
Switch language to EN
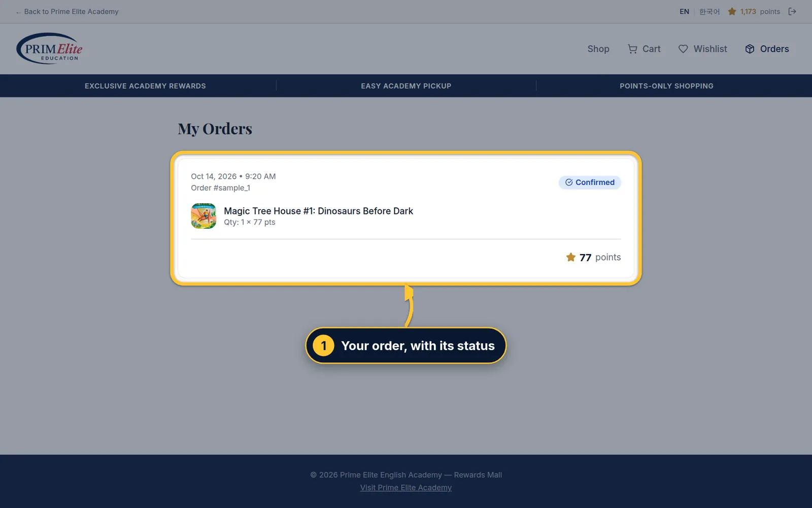click(x=684, y=12)
